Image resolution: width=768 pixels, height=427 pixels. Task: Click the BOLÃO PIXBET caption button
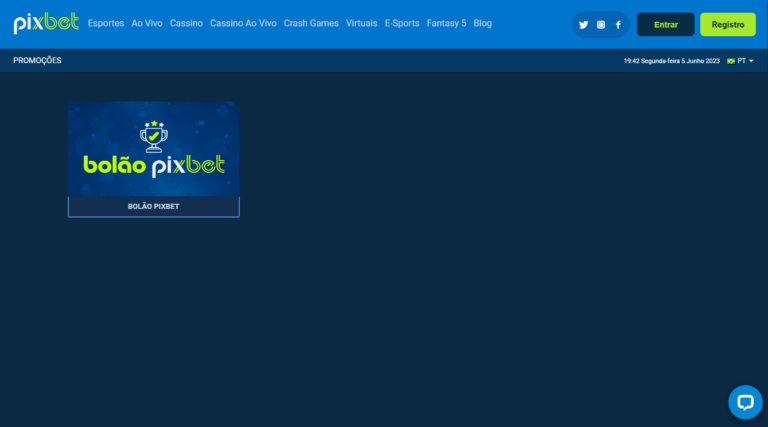pyautogui.click(x=154, y=207)
